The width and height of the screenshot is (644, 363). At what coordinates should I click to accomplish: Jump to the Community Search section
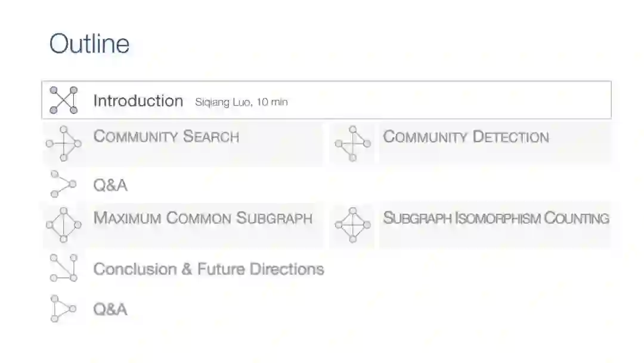166,137
